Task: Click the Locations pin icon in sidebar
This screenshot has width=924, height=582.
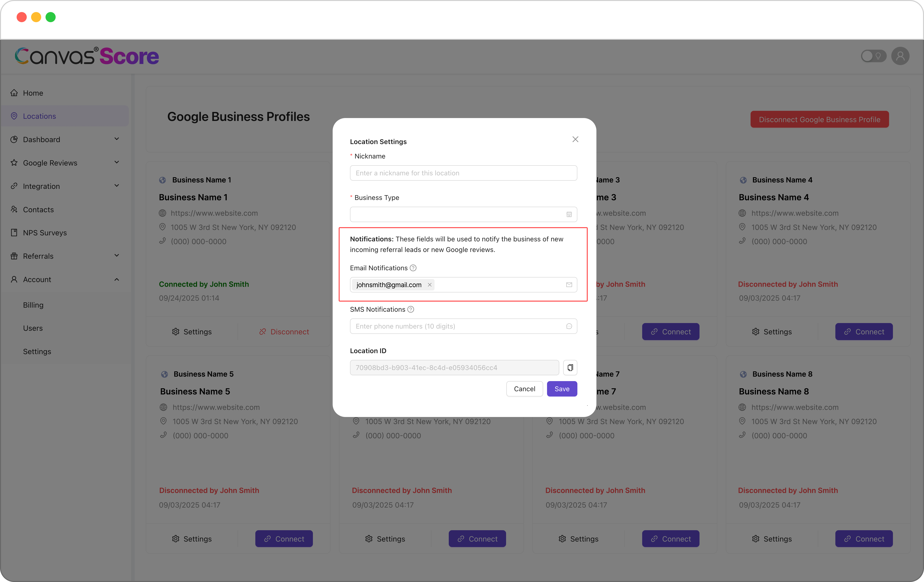Action: (14, 116)
